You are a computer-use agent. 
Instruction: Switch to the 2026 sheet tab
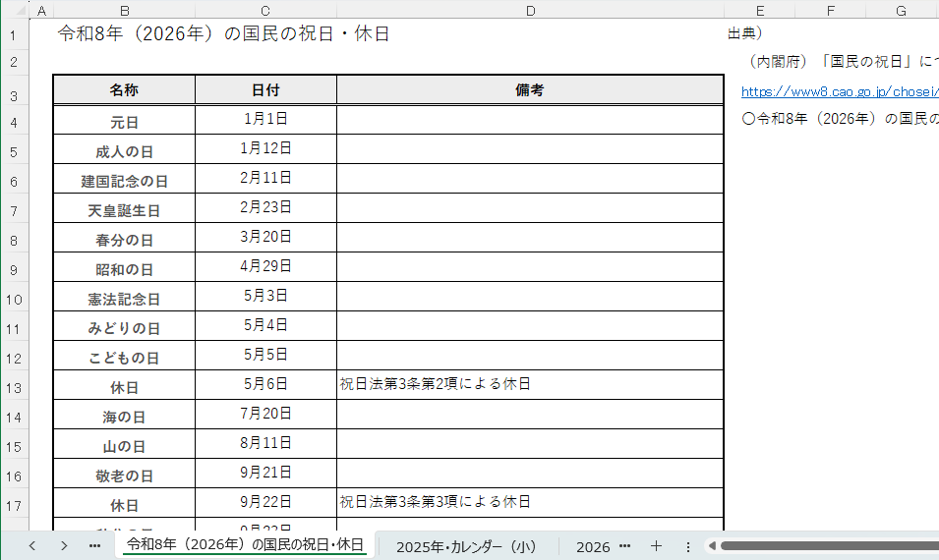click(x=593, y=546)
